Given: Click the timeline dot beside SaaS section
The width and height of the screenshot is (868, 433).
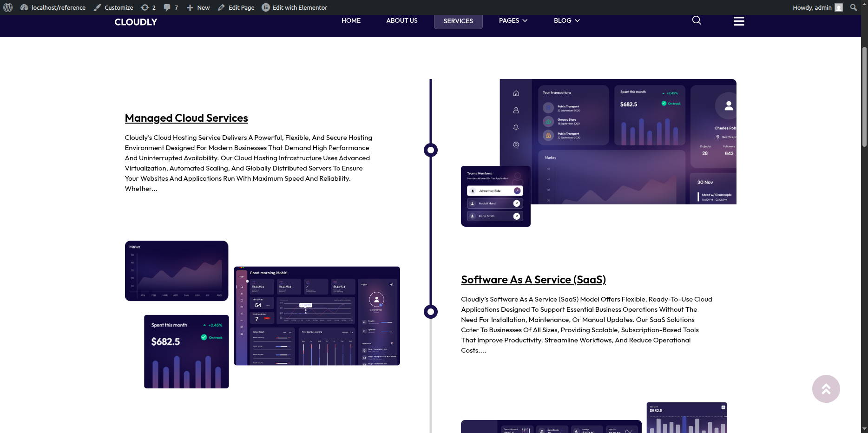Looking at the screenshot, I should click(431, 312).
